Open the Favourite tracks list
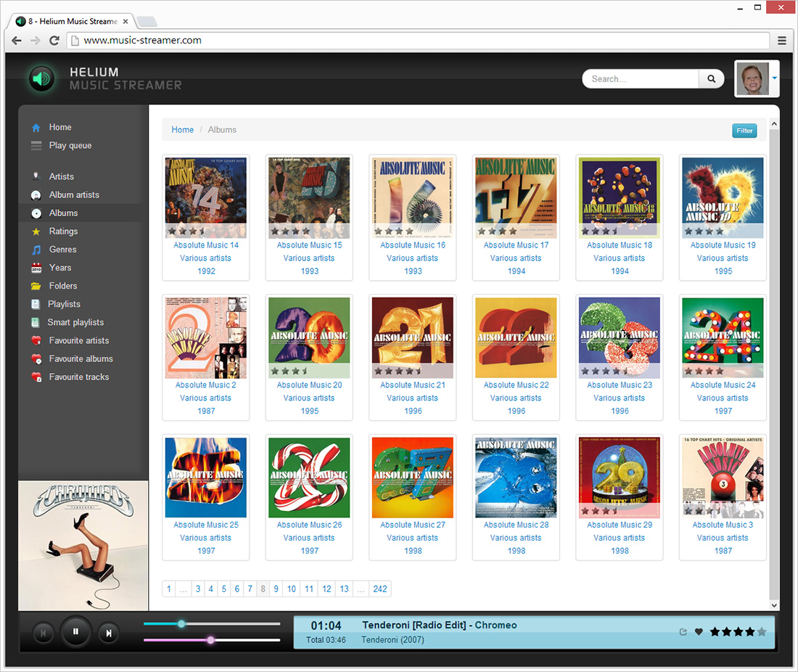The width and height of the screenshot is (798, 672). click(77, 377)
